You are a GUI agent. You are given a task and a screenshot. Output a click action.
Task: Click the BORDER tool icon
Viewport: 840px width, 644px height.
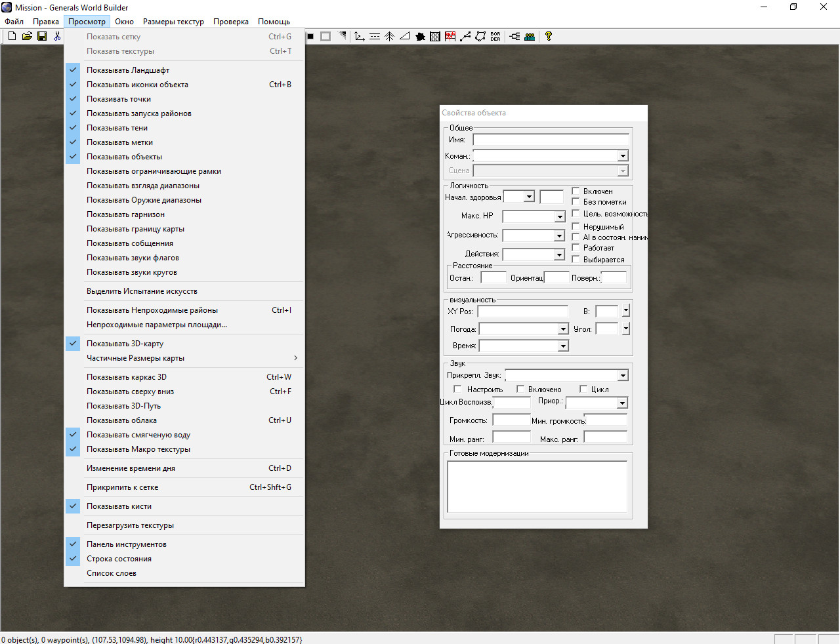[495, 37]
